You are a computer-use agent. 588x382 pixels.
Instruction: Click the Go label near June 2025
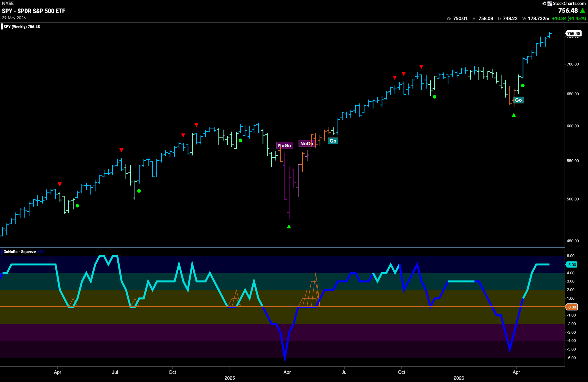[x=333, y=141]
